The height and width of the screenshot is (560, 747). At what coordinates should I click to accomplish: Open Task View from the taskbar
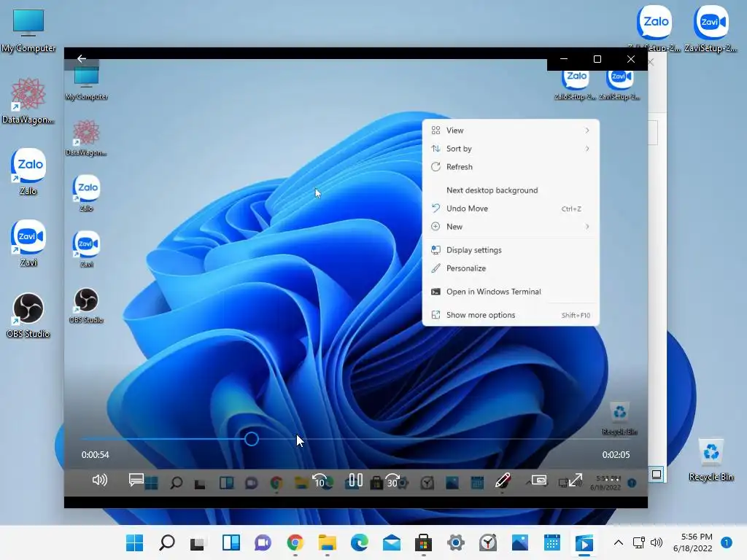pyautogui.click(x=198, y=542)
